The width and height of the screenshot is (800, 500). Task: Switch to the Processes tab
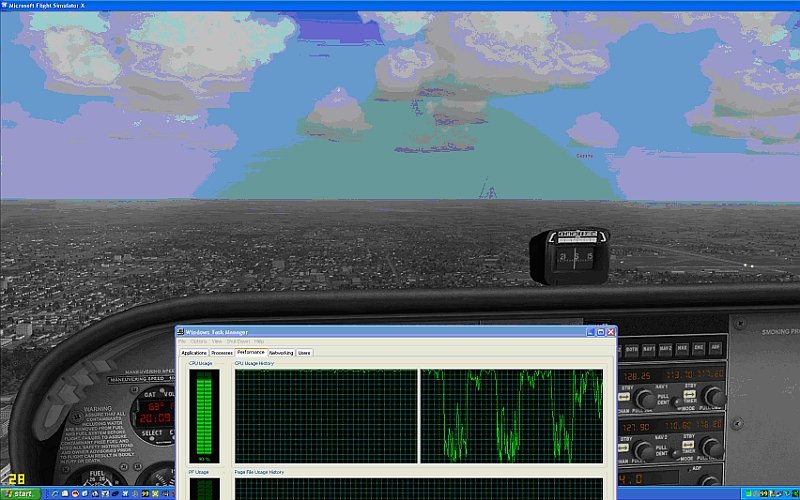point(222,353)
